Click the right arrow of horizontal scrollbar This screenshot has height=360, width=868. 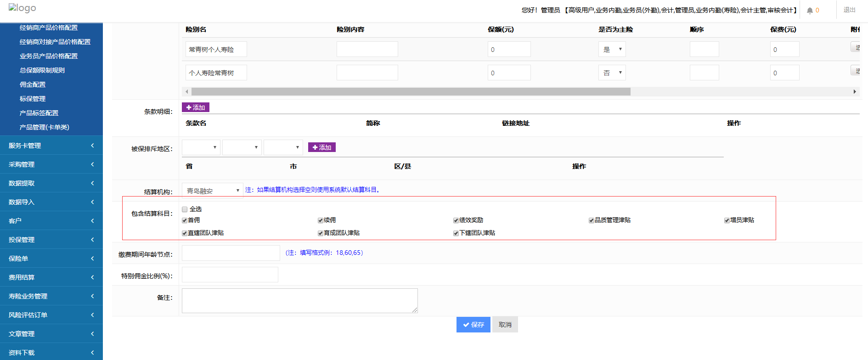854,92
